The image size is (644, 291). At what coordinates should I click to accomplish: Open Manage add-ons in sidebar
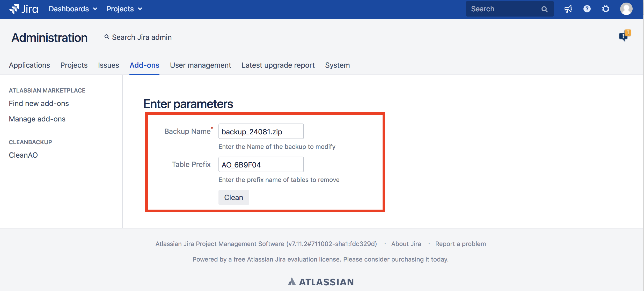coord(37,119)
